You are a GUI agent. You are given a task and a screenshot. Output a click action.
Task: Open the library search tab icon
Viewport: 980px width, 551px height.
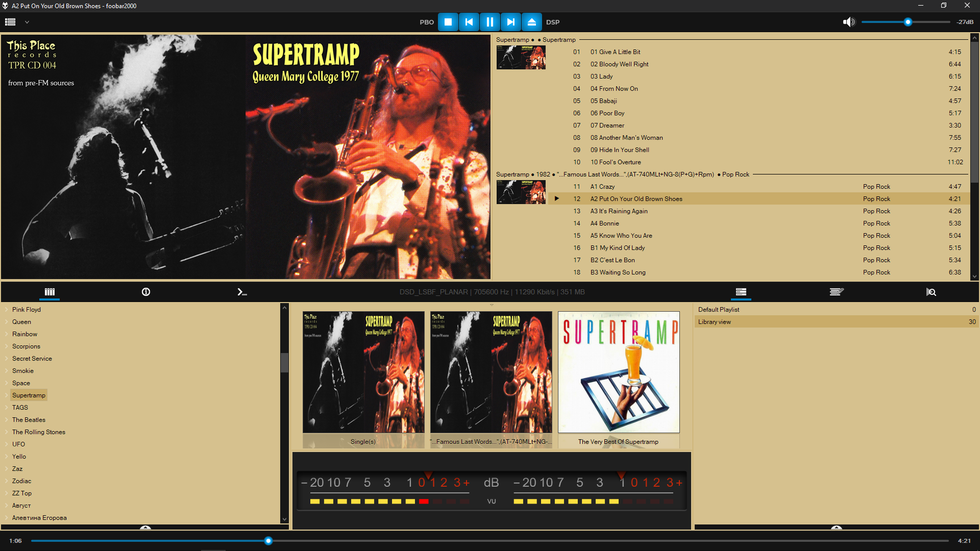[x=931, y=292]
